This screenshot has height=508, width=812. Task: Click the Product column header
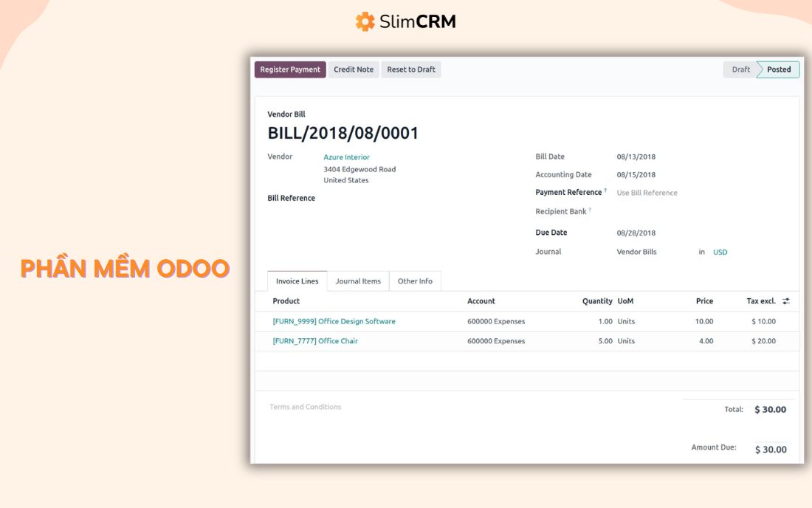pyautogui.click(x=286, y=301)
